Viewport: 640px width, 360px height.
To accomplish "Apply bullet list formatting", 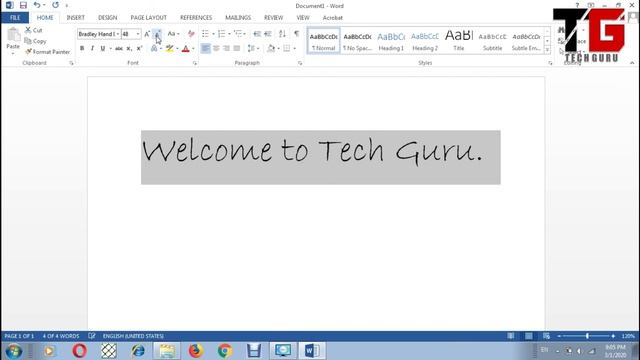I will click(x=205, y=34).
